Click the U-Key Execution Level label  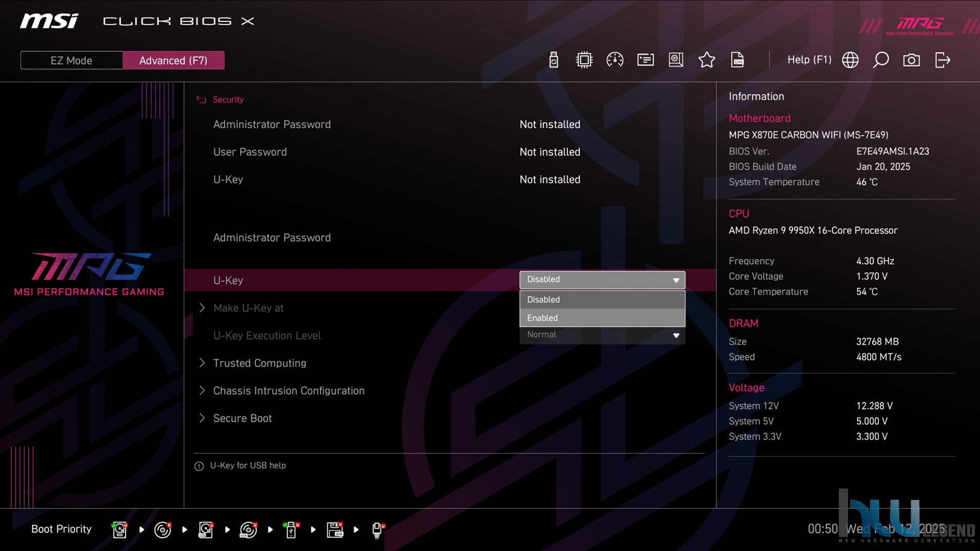267,336
